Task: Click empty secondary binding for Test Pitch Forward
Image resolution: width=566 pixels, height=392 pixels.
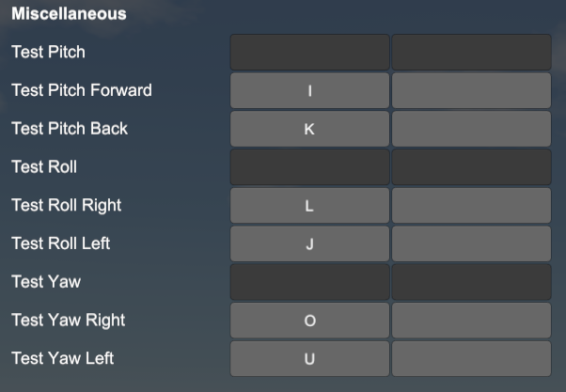Action: pyautogui.click(x=471, y=90)
